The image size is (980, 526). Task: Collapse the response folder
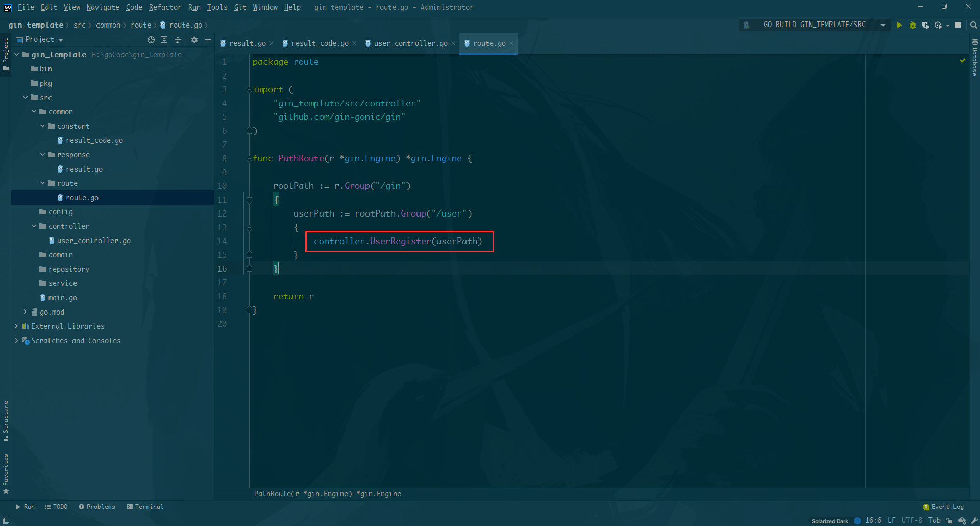pos(43,154)
